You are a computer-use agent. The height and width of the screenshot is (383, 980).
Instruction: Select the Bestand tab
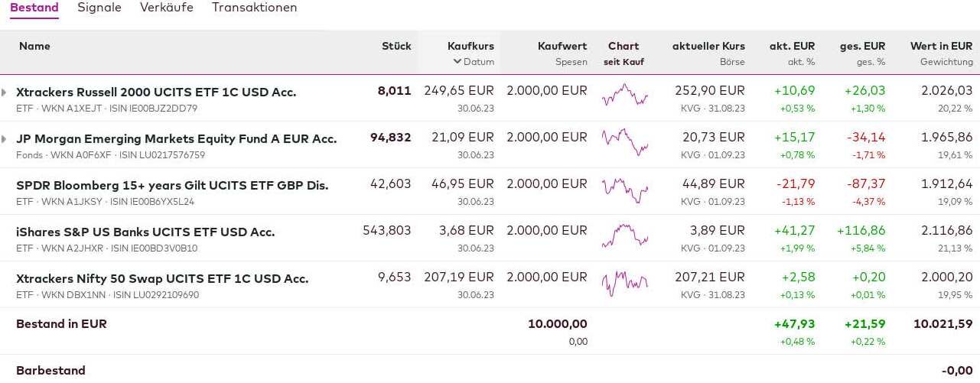coord(34,8)
